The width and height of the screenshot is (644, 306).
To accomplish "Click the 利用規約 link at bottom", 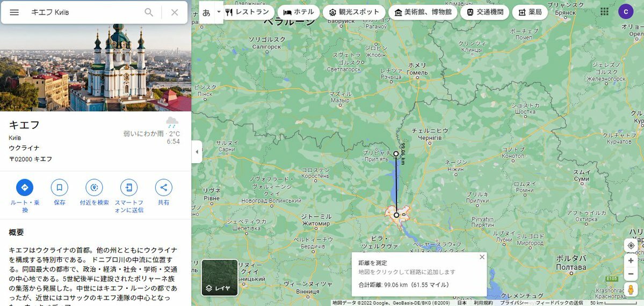I will 482,303.
